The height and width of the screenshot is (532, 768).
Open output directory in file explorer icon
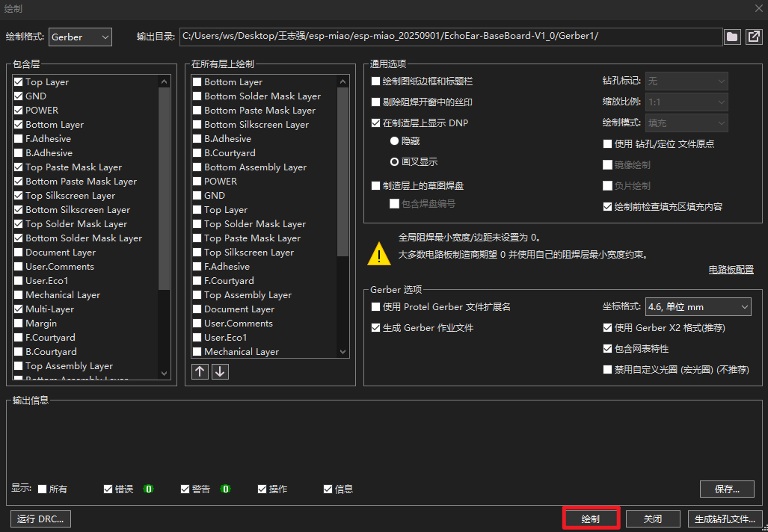(x=753, y=37)
